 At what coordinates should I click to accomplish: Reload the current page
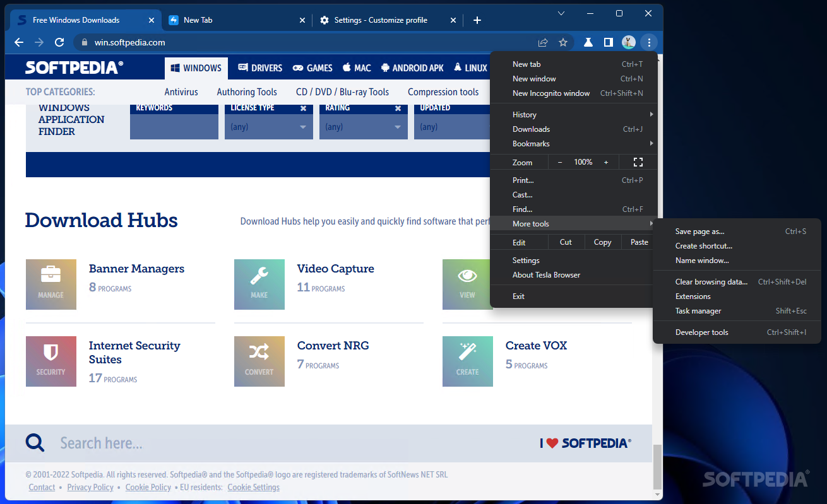pos(59,42)
